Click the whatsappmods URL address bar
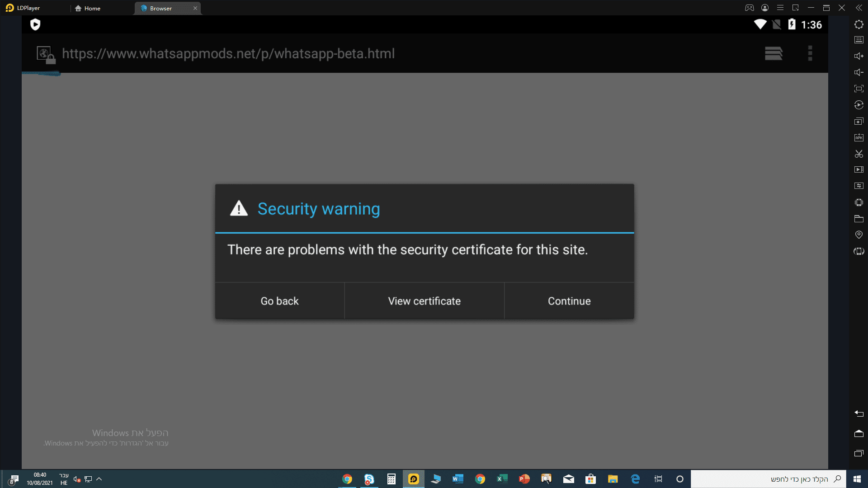 [x=228, y=54]
